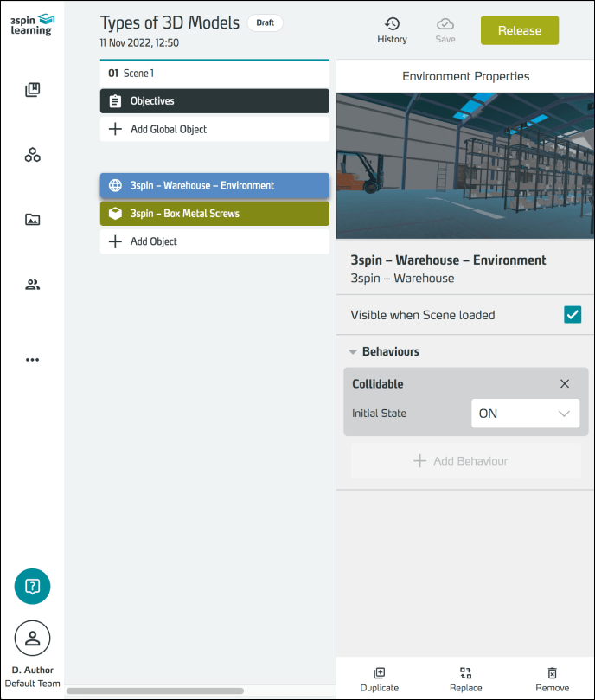Screen dimensions: 595x700
Task: Select the Scene 1 tab
Action: point(214,74)
